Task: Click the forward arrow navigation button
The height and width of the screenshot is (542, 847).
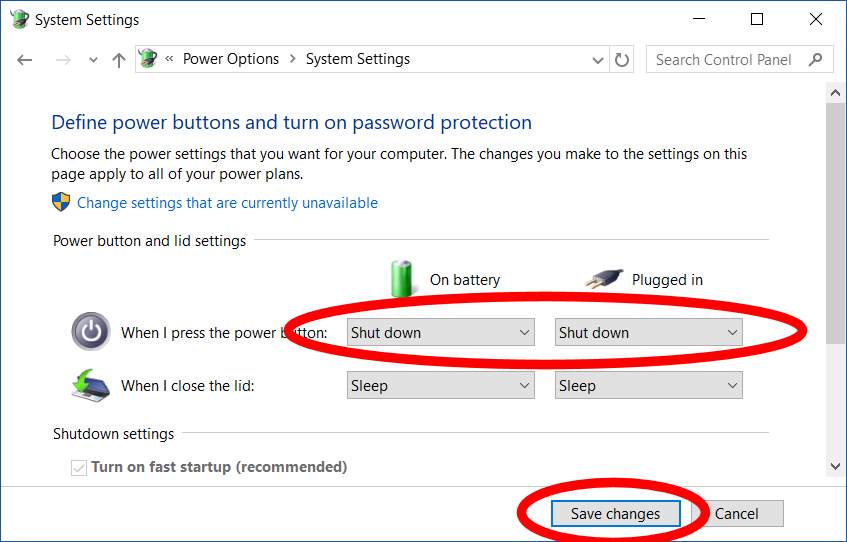Action: click(x=64, y=60)
